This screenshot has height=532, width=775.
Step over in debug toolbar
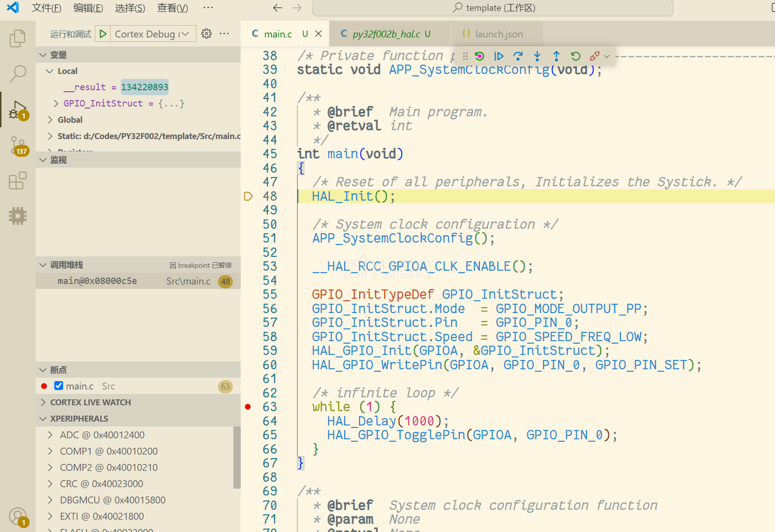click(518, 56)
